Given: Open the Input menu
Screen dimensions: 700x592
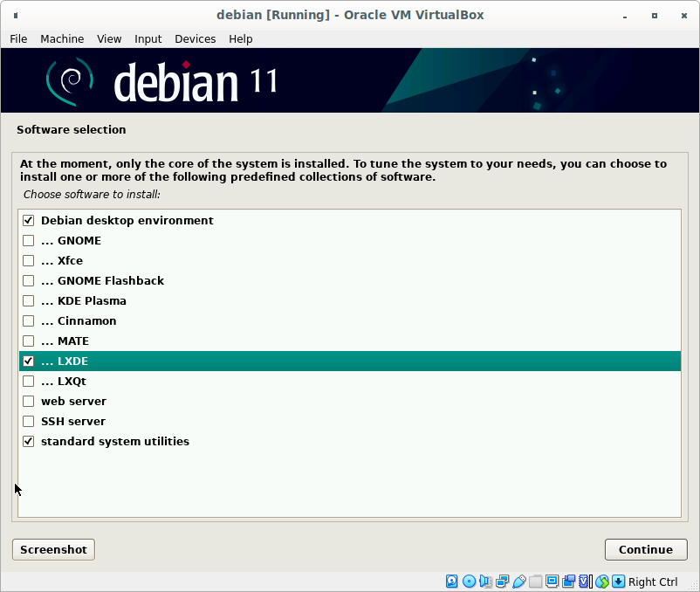Looking at the screenshot, I should click(148, 39).
